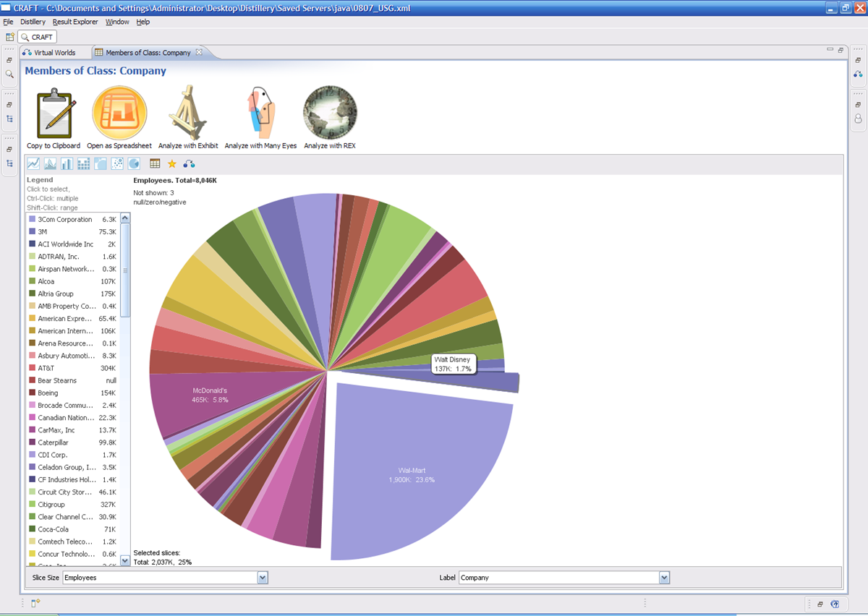Select the Citigroup legend entry

coord(72,504)
